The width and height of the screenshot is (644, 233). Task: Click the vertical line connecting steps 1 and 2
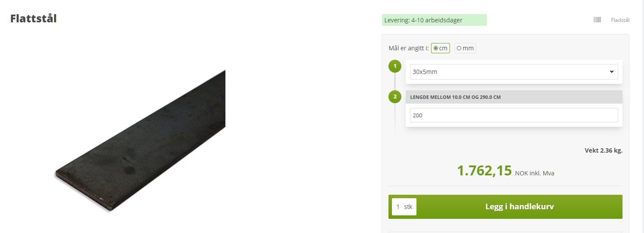[395, 82]
